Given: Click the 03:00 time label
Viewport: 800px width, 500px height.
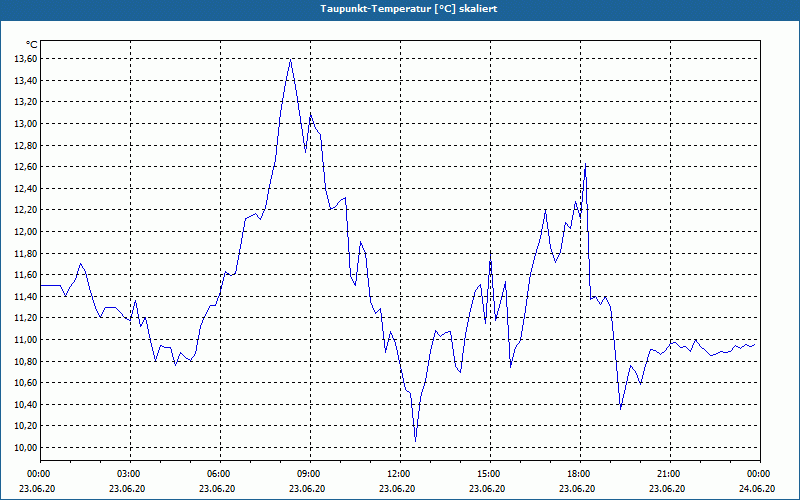Looking at the screenshot, I should click(x=128, y=474).
